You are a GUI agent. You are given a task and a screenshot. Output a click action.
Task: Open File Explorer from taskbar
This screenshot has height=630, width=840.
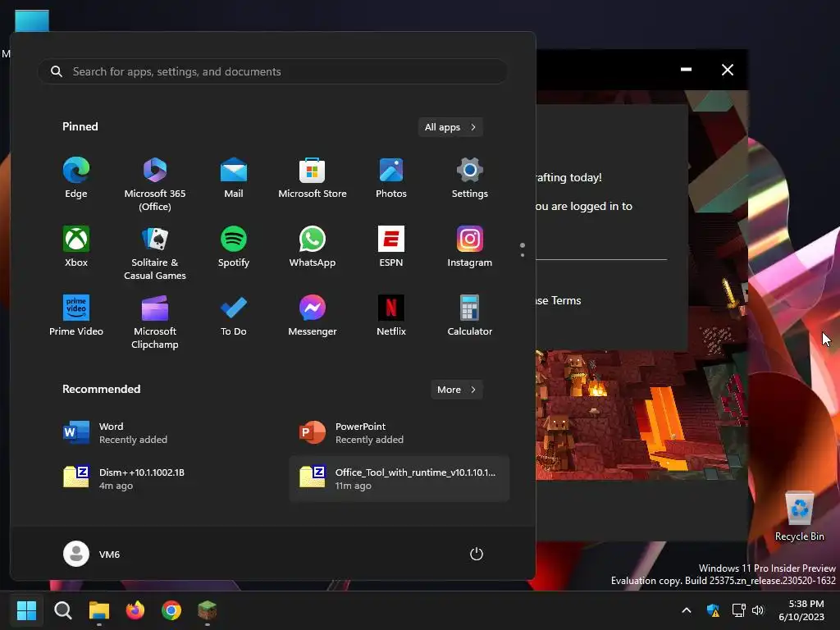(x=99, y=610)
